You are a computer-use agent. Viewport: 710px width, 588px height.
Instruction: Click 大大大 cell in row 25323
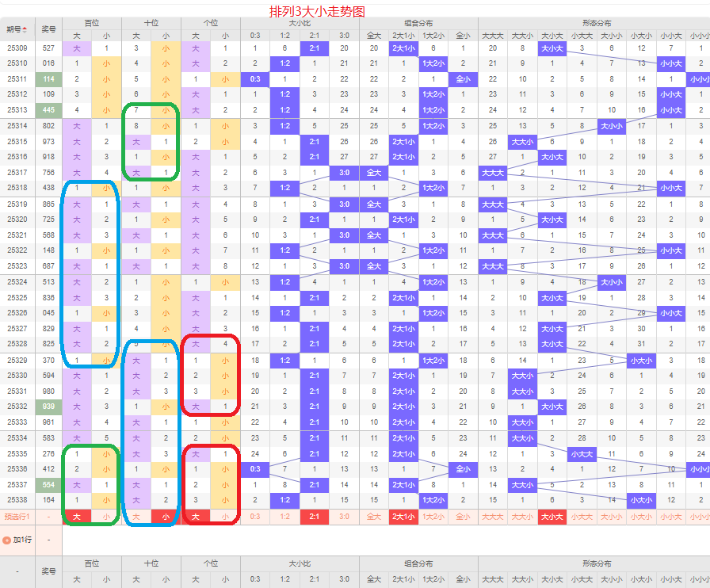coord(493,266)
